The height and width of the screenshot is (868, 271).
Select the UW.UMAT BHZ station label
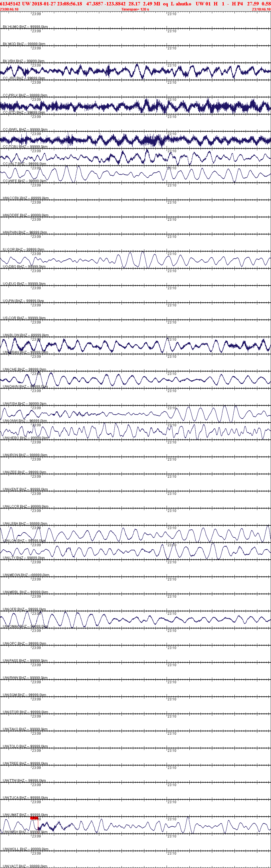coord(26,815)
